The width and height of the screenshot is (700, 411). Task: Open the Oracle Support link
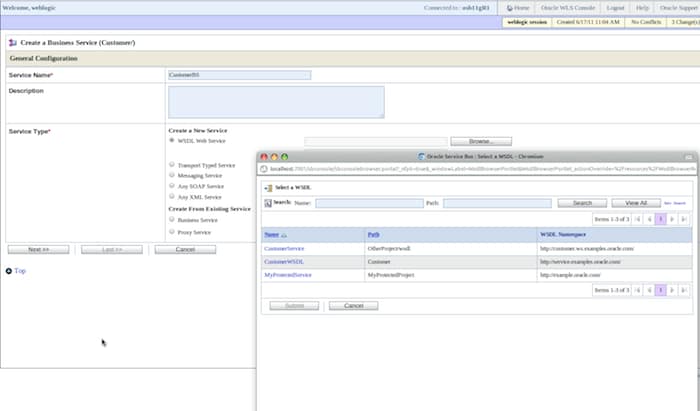point(679,8)
